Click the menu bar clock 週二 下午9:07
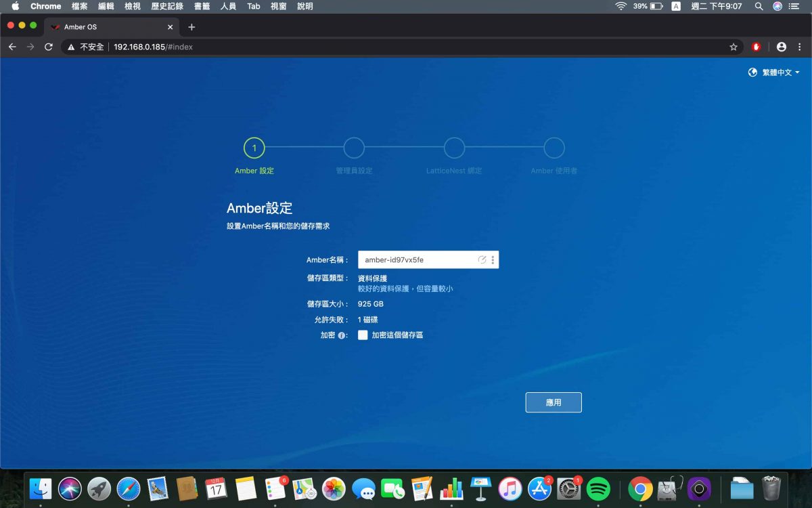The image size is (812, 508). click(x=717, y=6)
